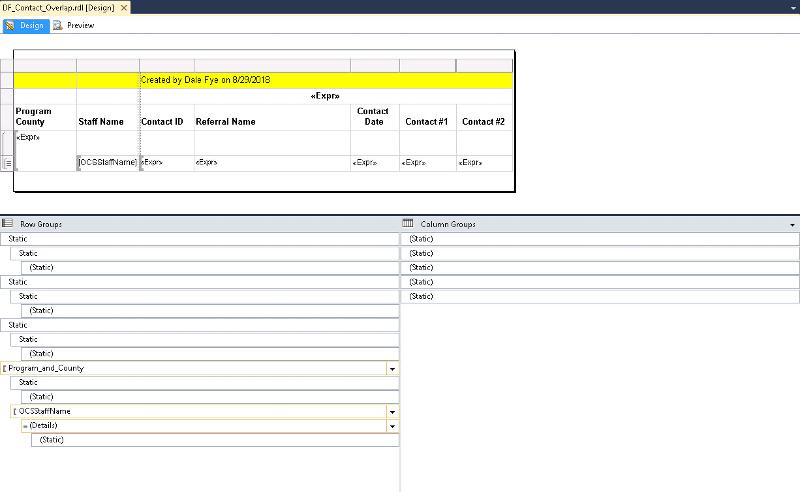800x492 pixels.
Task: Open the grouping pane options dropdown arrow
Action: (792, 225)
